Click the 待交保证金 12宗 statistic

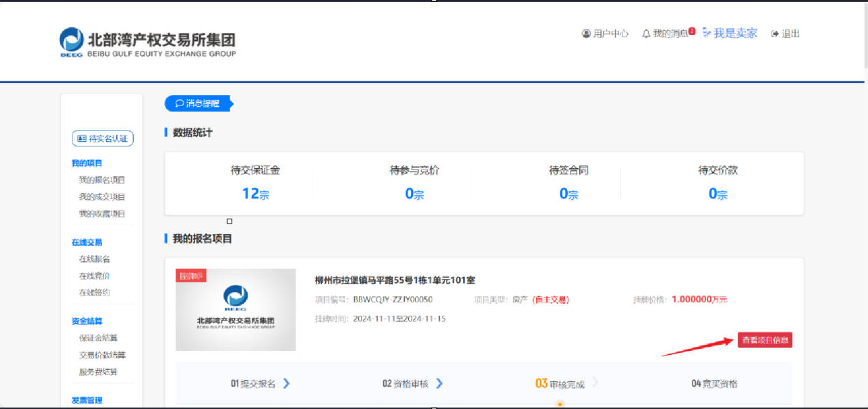[x=256, y=183]
